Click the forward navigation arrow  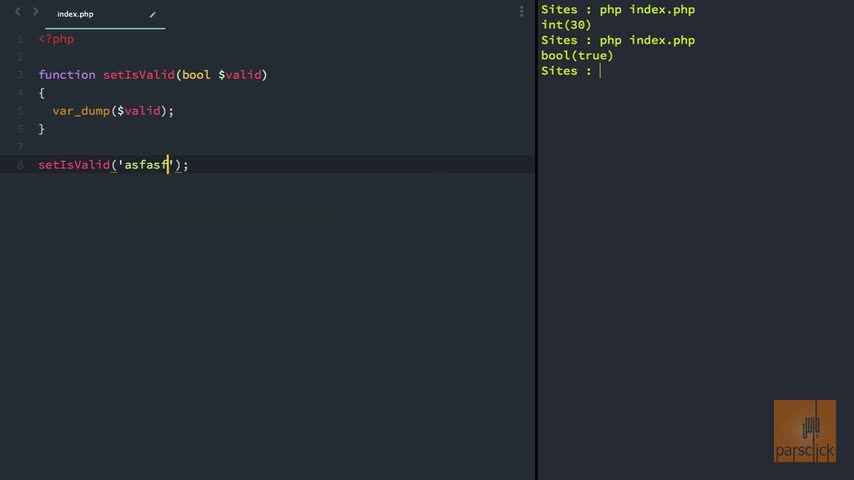(x=36, y=12)
